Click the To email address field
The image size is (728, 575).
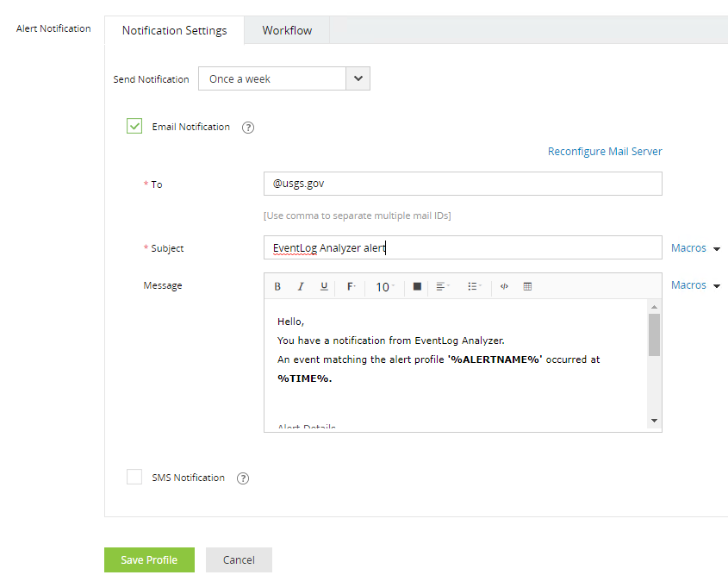[x=463, y=184]
